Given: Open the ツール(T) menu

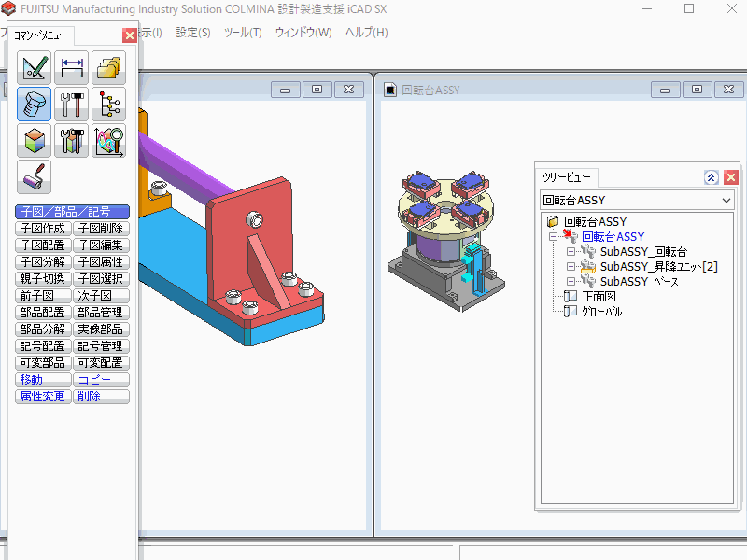Looking at the screenshot, I should pyautogui.click(x=243, y=33).
